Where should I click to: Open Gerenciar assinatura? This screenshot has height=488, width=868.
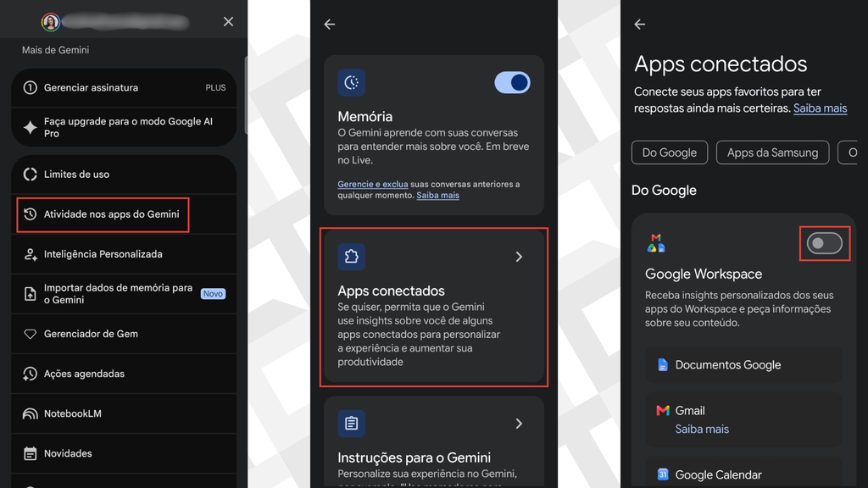(124, 87)
